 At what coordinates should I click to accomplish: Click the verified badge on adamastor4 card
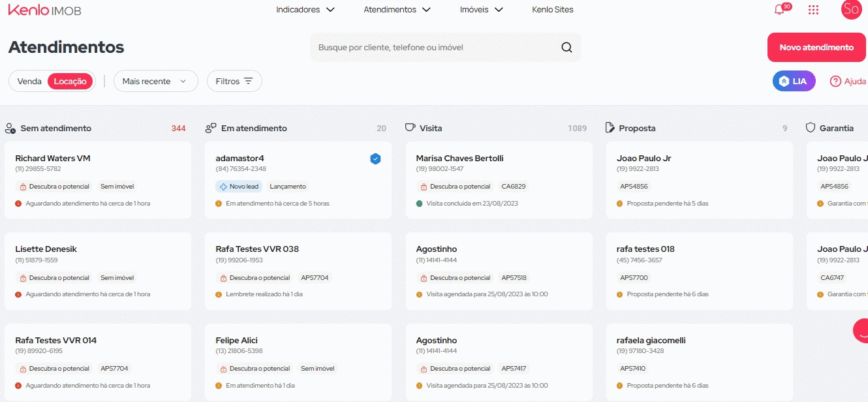pos(375,159)
